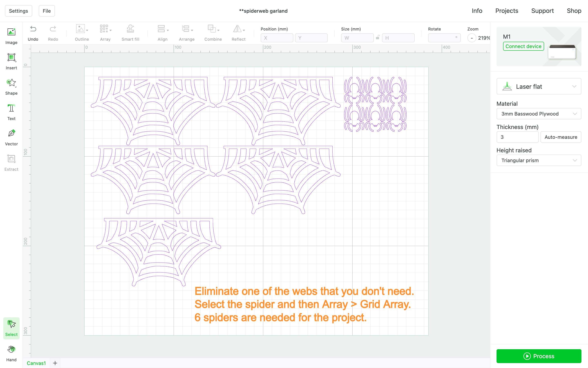The image size is (588, 368).
Task: Expand the Array dropdown arrow
Action: click(x=110, y=30)
